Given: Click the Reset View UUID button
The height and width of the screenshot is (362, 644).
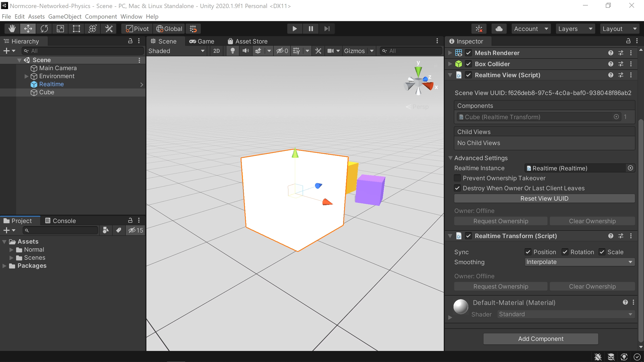Looking at the screenshot, I should click(544, 199).
